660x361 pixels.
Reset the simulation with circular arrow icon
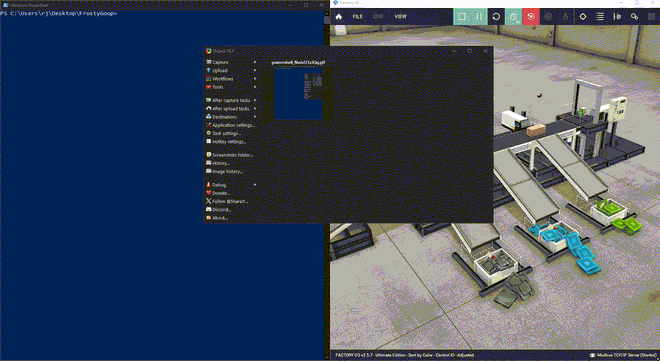(496, 16)
